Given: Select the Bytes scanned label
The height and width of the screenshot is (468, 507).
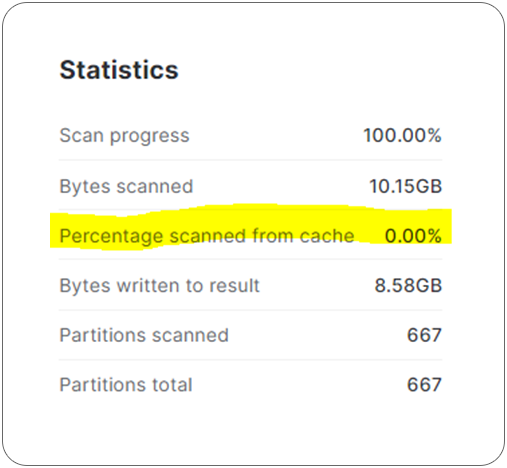Looking at the screenshot, I should click(x=126, y=186).
